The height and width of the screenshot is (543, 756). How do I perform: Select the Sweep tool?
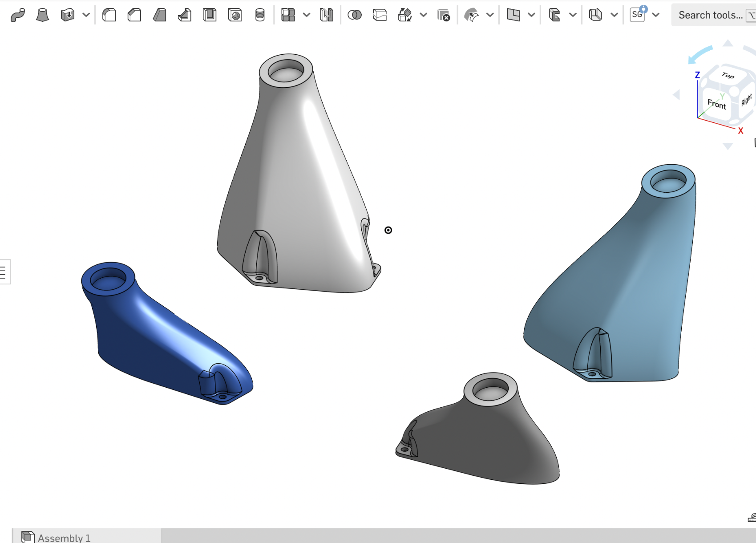click(18, 15)
